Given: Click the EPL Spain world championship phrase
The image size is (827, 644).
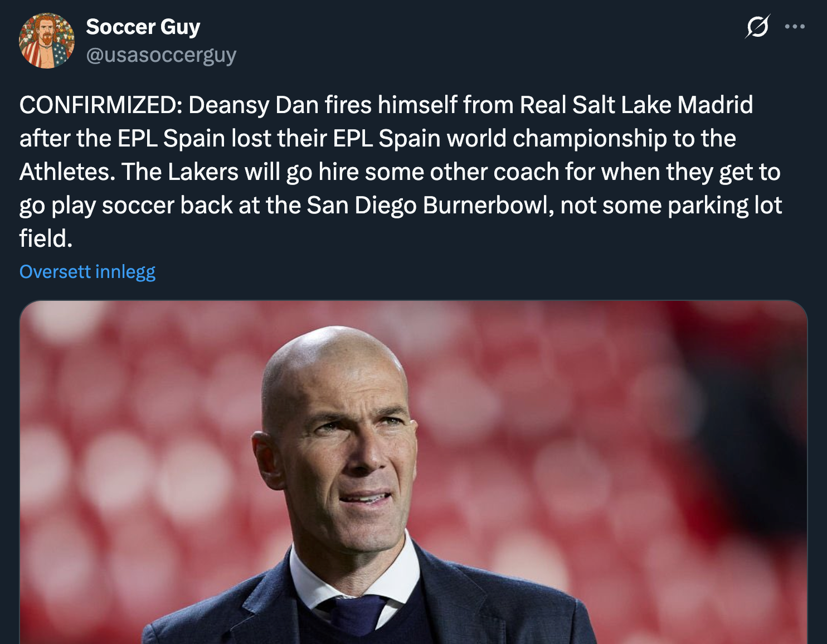Looking at the screenshot, I should coord(500,138).
